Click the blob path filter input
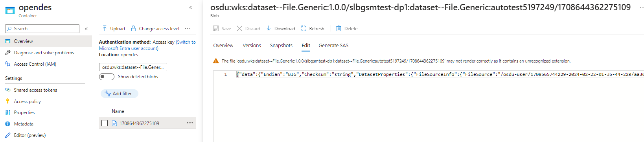 133,67
